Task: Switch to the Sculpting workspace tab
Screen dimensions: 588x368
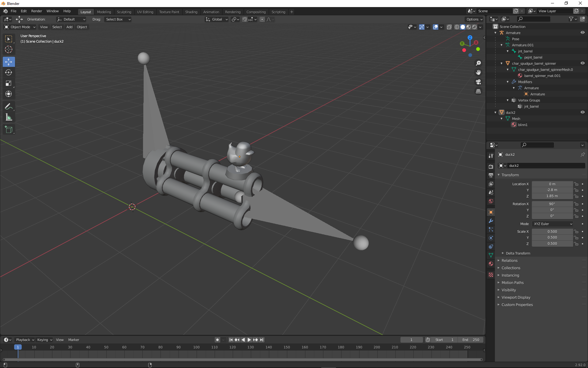Action: tap(124, 12)
